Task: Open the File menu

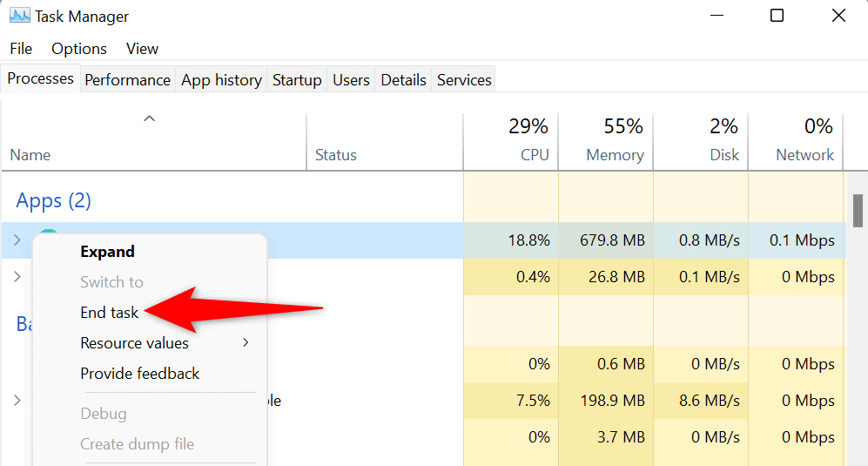Action: (x=21, y=49)
